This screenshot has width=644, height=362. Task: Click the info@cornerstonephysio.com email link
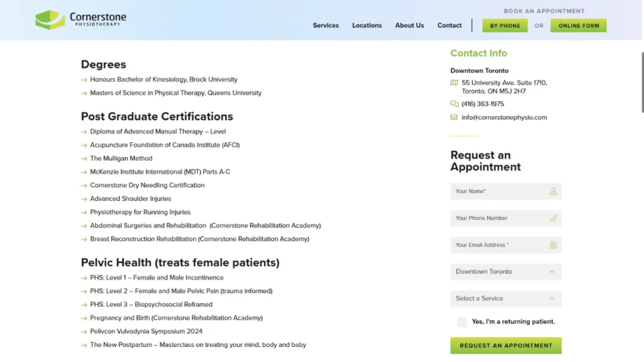[504, 118]
